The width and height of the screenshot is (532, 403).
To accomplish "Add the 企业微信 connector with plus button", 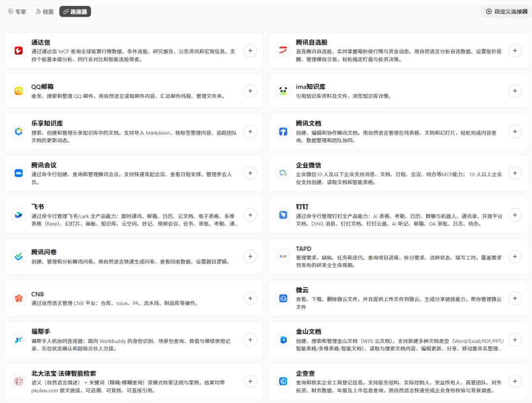I will coord(515,173).
